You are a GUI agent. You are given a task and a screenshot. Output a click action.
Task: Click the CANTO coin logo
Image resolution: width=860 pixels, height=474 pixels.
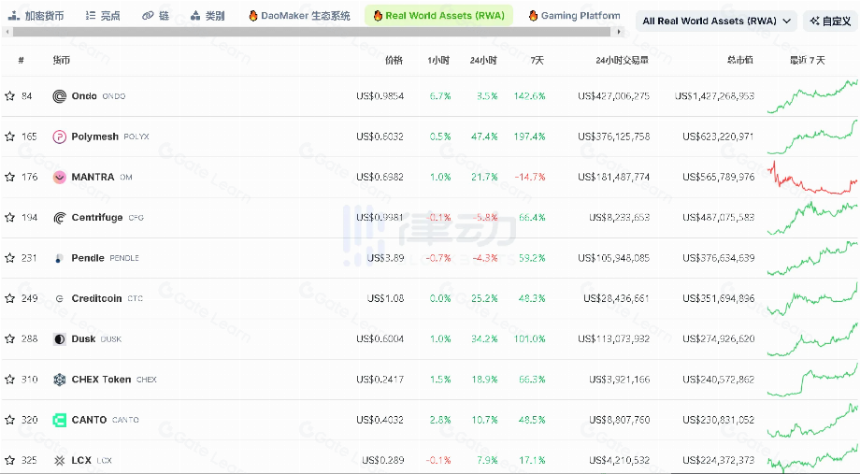click(x=59, y=420)
